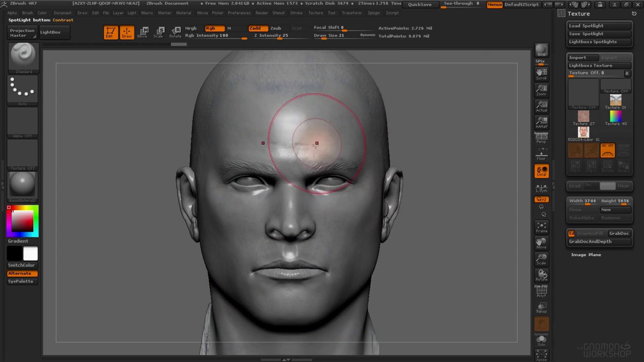Toggle L.Sym local symmetry
Image resolution: width=644 pixels, height=362 pixels.
(x=541, y=188)
